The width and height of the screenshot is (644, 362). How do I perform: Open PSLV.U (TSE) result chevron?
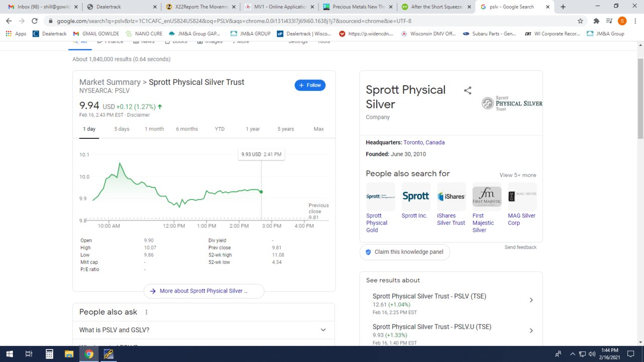tap(531, 331)
